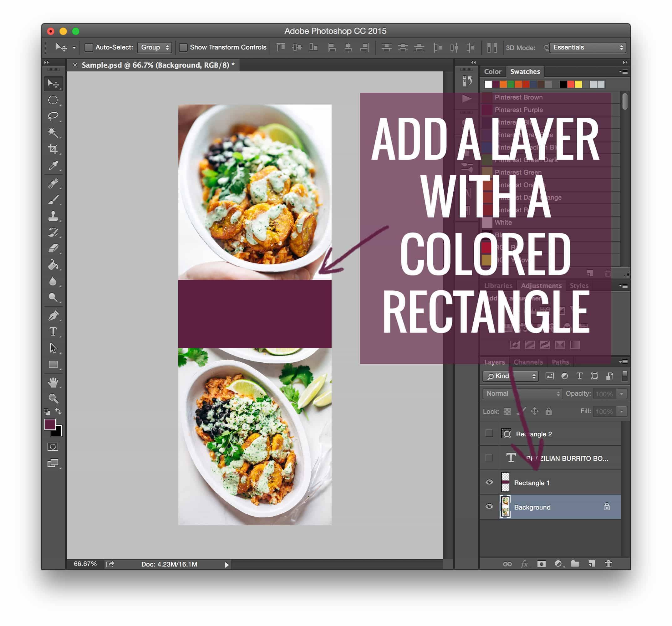This screenshot has height=626, width=672.
Task: Select the Hand tool
Action: click(x=53, y=382)
